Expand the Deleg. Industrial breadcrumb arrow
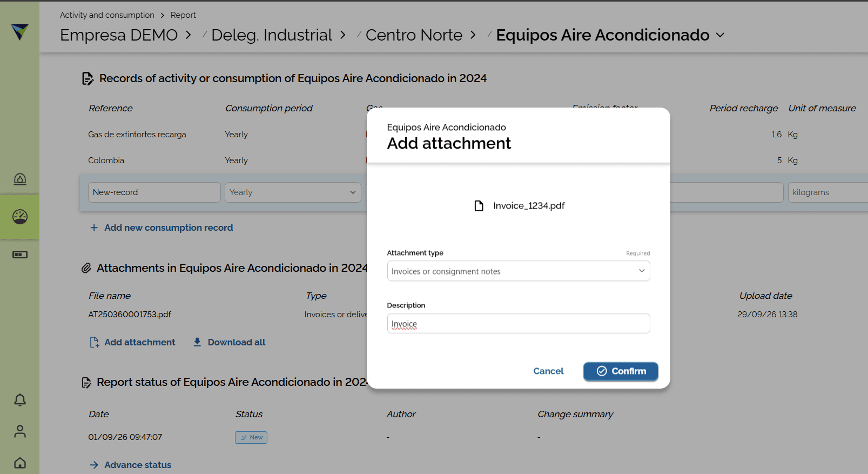The height and width of the screenshot is (474, 868). click(x=342, y=35)
